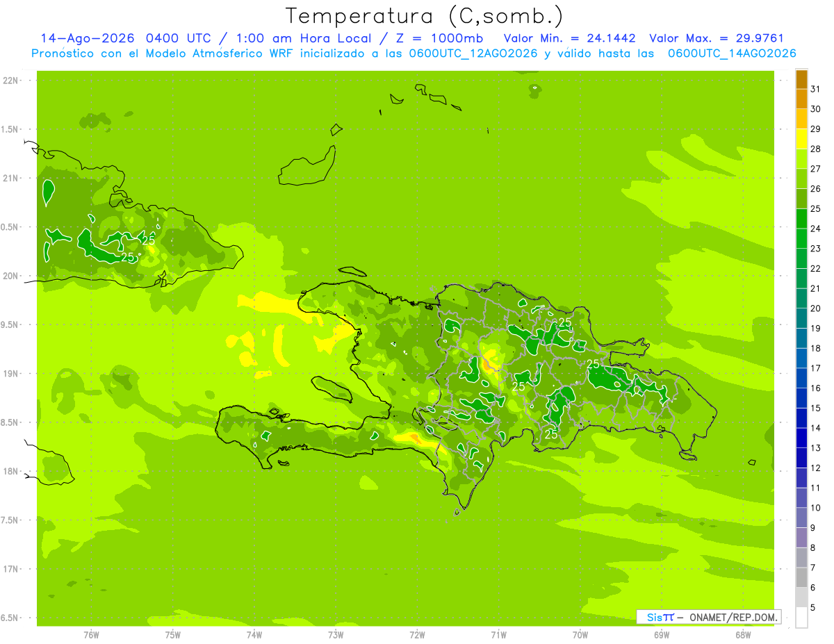Click the 20N latitude axis label
The image size is (834, 644).
coord(11,276)
